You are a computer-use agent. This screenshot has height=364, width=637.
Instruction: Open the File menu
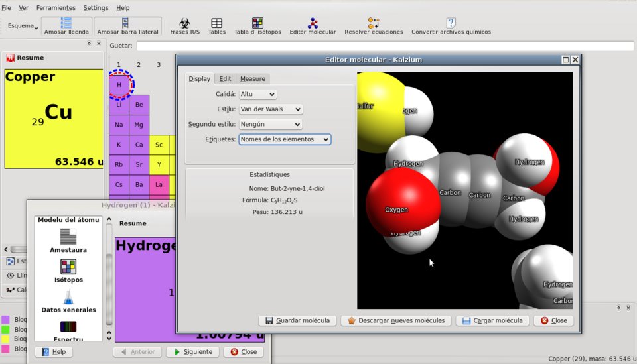pyautogui.click(x=6, y=8)
